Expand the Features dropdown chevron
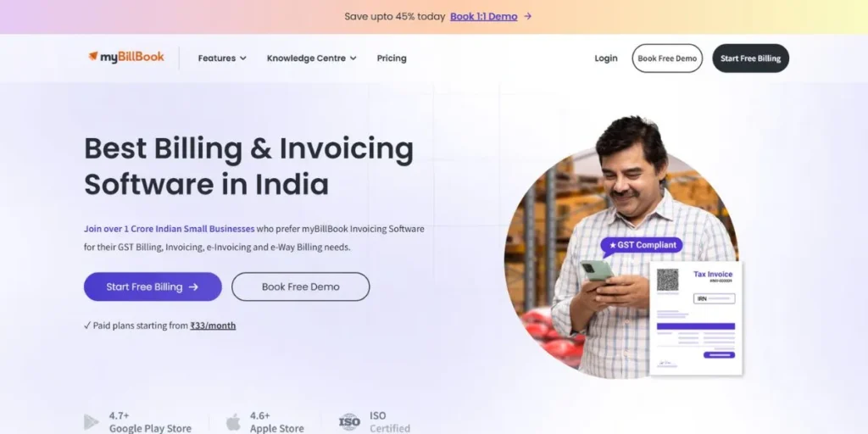Screen dimensions: 868x434 [243, 58]
